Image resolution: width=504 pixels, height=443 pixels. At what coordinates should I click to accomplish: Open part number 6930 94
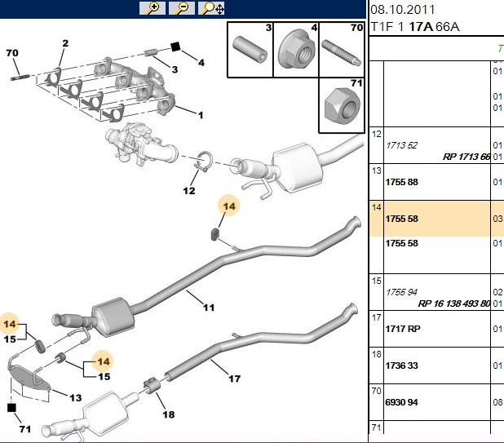[402, 402]
